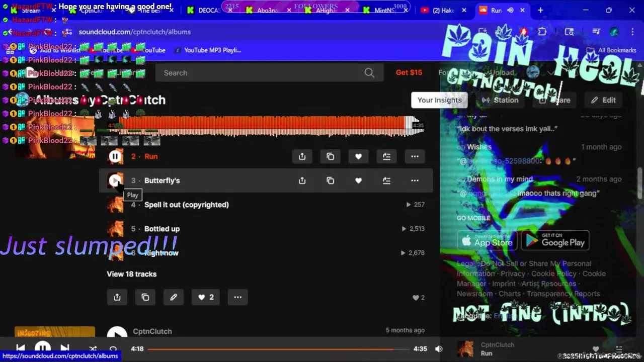Click View 18 tracks link
Image resolution: width=644 pixels, height=362 pixels.
tap(131, 274)
